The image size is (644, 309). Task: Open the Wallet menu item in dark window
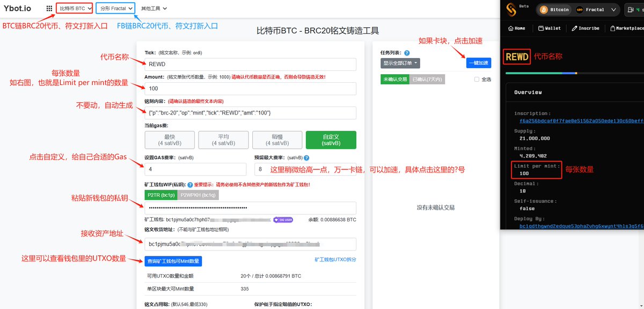pos(550,28)
